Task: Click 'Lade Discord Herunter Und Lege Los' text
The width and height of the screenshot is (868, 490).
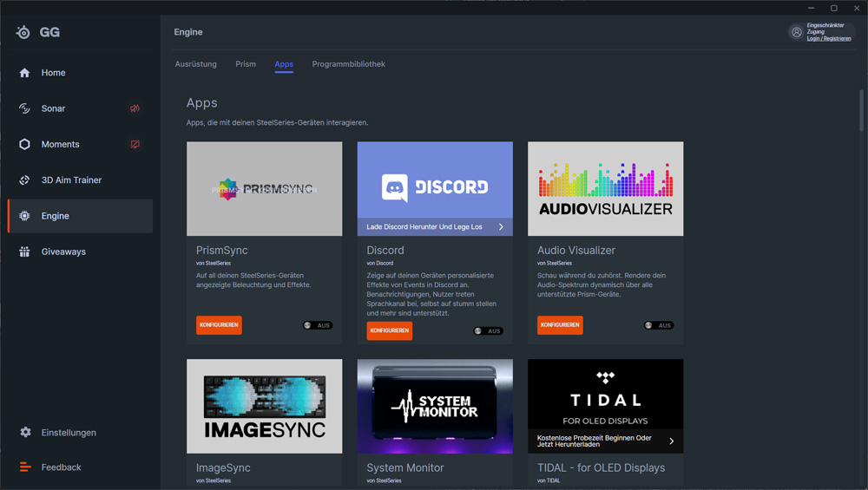Action: click(424, 226)
